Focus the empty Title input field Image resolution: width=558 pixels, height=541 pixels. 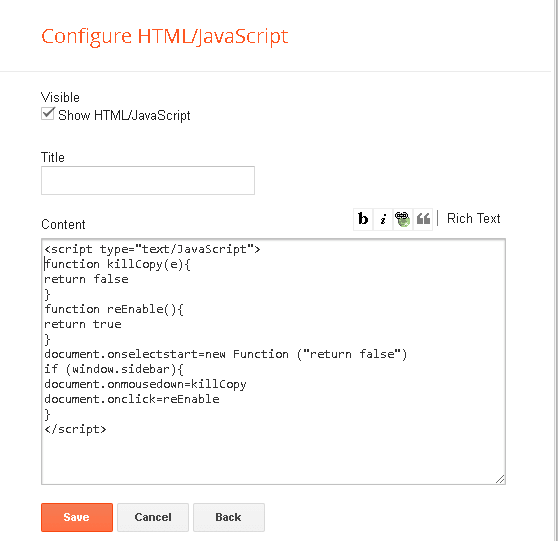click(148, 180)
